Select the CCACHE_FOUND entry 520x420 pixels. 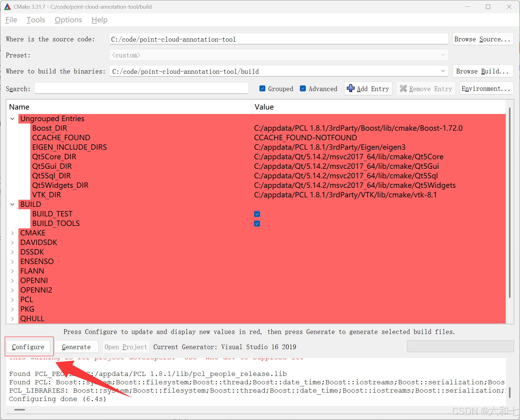(61, 138)
